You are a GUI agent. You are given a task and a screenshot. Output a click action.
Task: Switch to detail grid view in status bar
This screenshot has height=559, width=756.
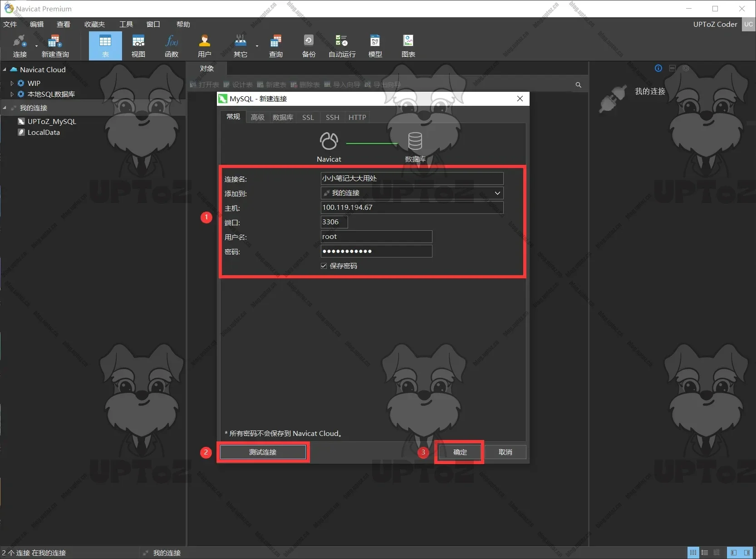(x=717, y=553)
